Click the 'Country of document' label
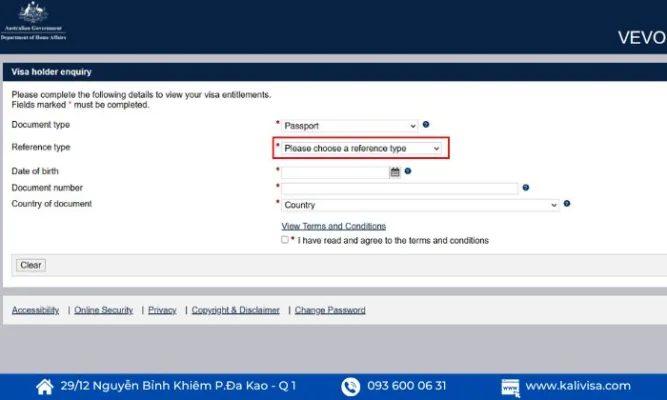 tap(51, 204)
